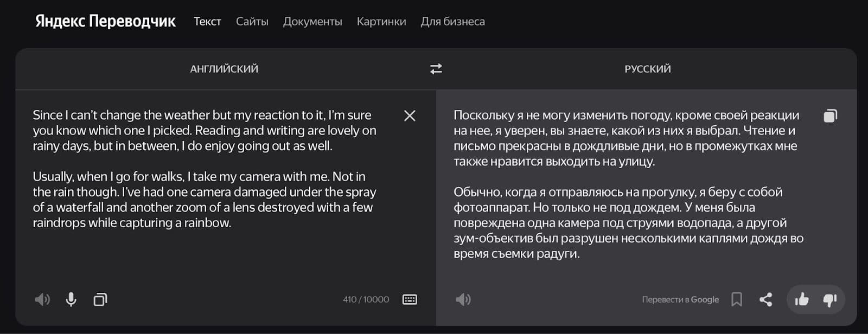Open the Документы tab
The width and height of the screenshot is (868, 334).
312,22
